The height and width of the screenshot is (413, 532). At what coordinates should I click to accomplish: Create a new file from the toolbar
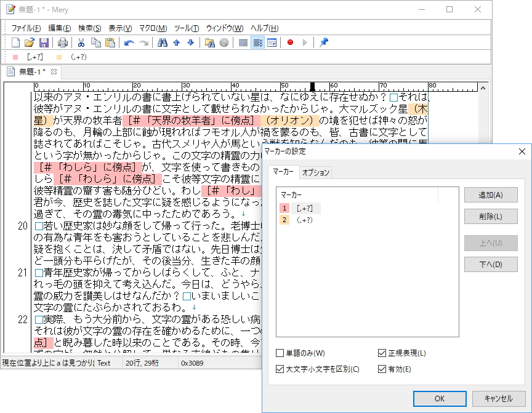click(x=15, y=42)
